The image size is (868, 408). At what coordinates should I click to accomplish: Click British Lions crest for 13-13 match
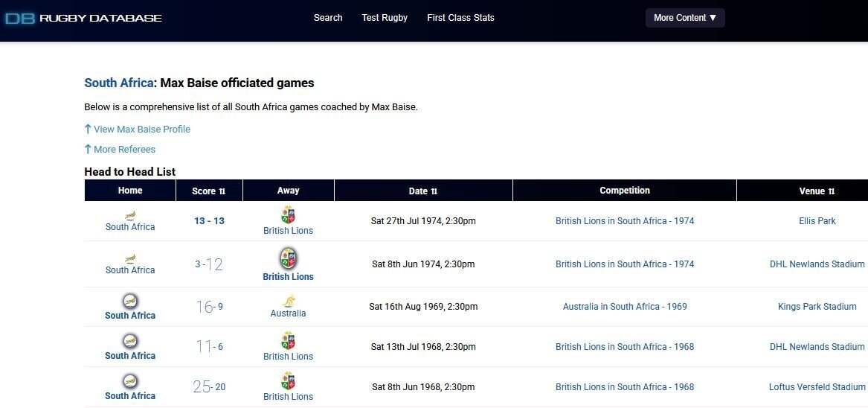pos(288,215)
